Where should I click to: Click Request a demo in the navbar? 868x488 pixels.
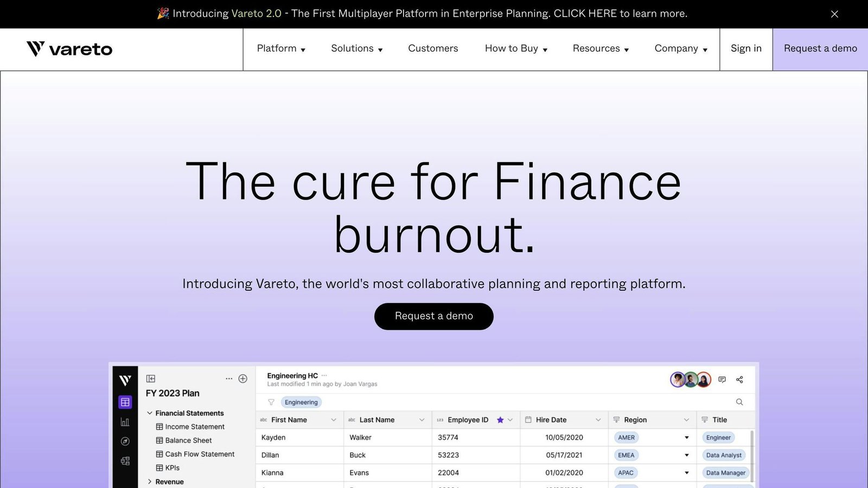click(820, 49)
